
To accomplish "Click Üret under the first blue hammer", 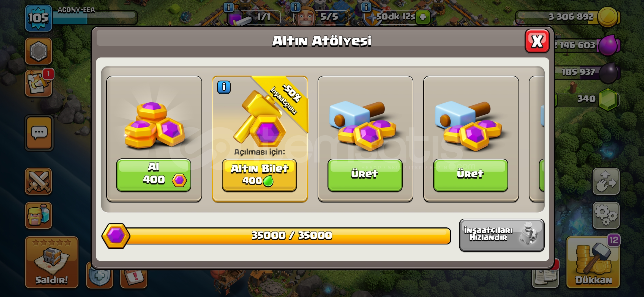I will click(x=365, y=175).
